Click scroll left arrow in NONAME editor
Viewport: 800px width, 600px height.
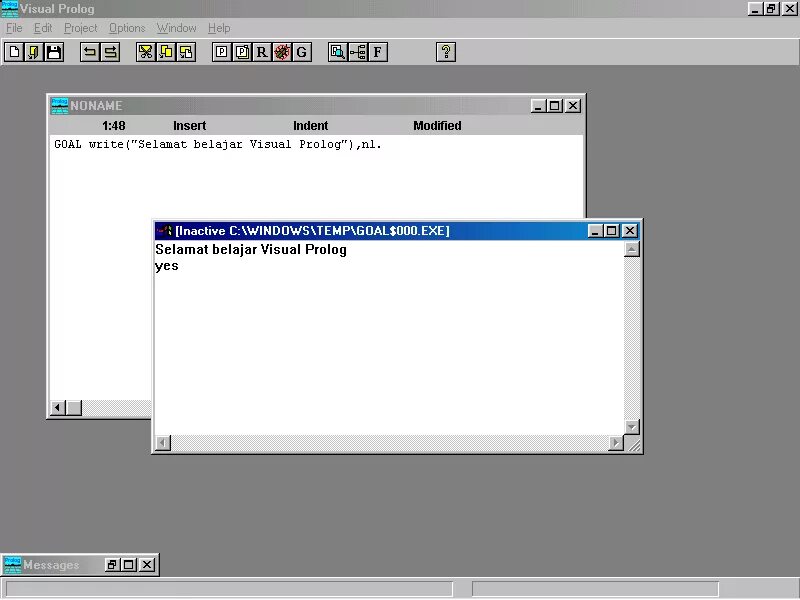tap(58, 408)
